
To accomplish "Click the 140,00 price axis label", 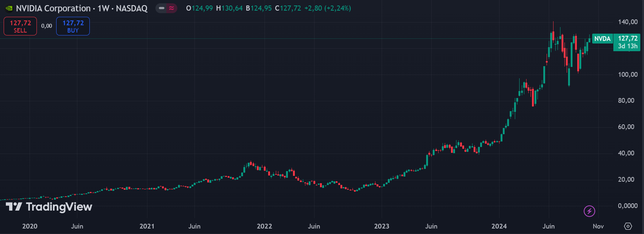I will click(x=628, y=22).
